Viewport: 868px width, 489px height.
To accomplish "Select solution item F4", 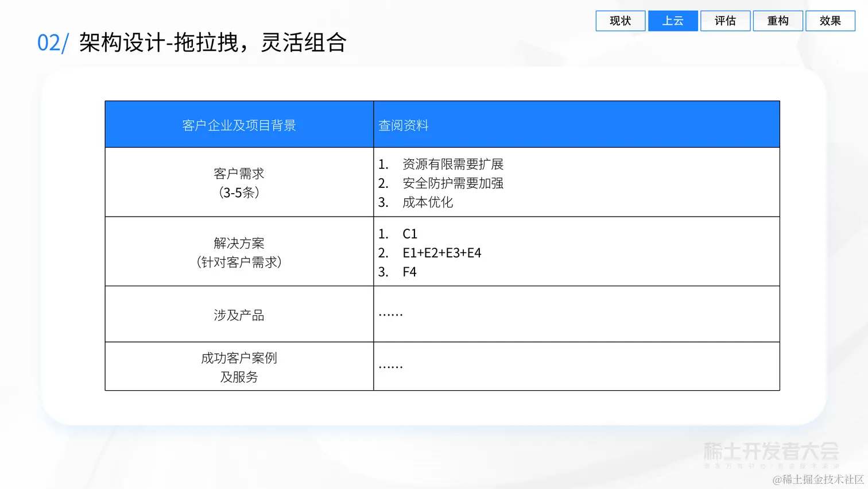I will 409,272.
